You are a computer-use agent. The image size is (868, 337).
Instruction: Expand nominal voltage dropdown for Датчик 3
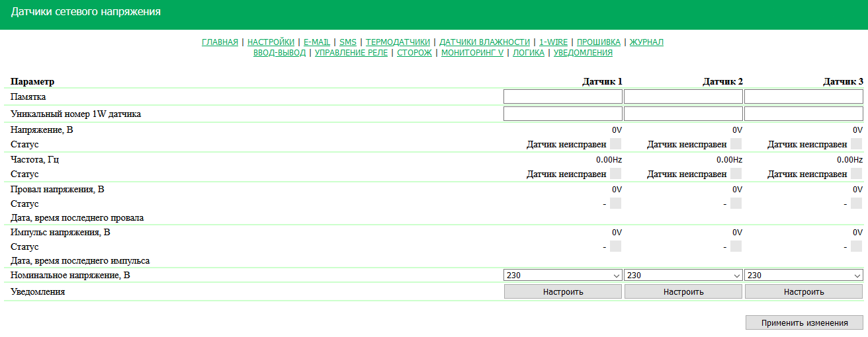(x=803, y=276)
